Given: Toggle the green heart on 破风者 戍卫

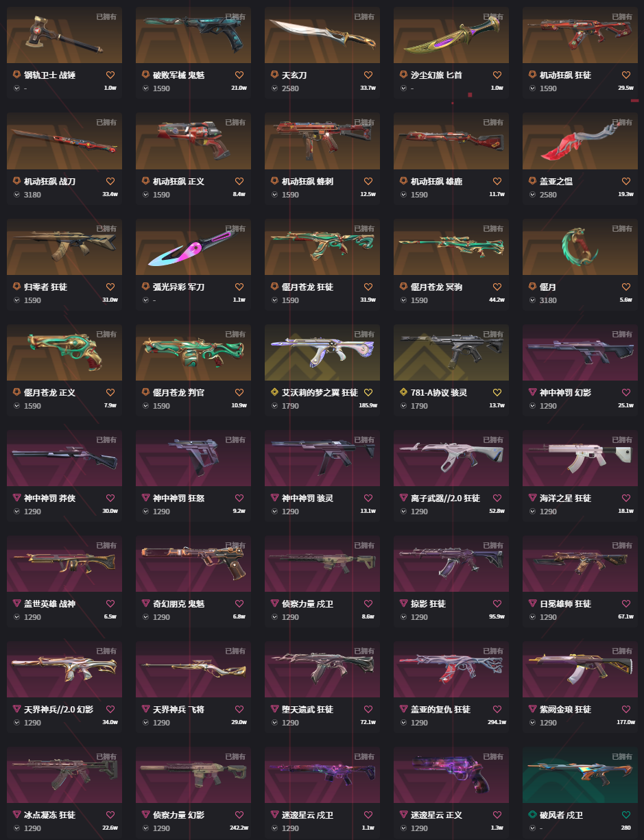Looking at the screenshot, I should tap(625, 815).
